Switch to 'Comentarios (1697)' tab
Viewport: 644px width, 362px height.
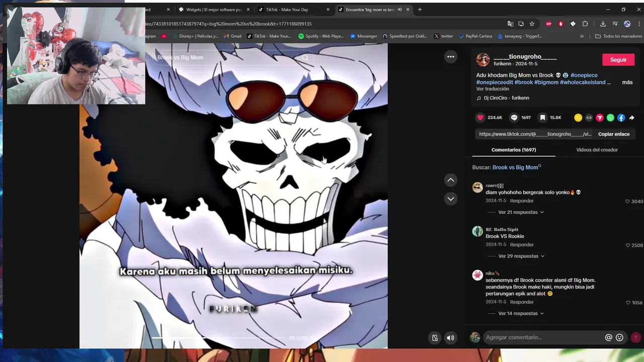[x=513, y=150]
